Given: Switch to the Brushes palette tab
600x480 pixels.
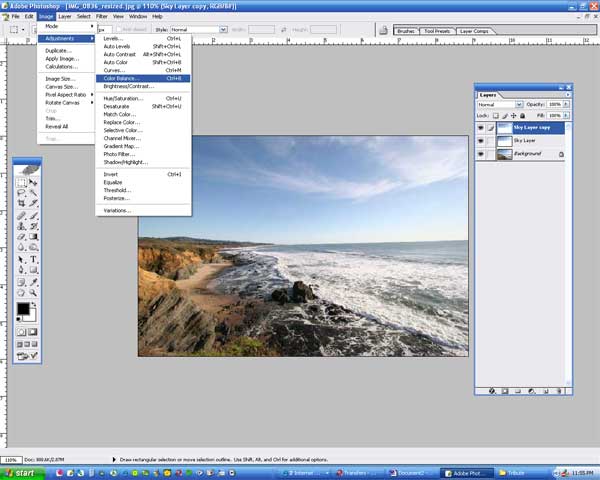Looking at the screenshot, I should tap(406, 31).
